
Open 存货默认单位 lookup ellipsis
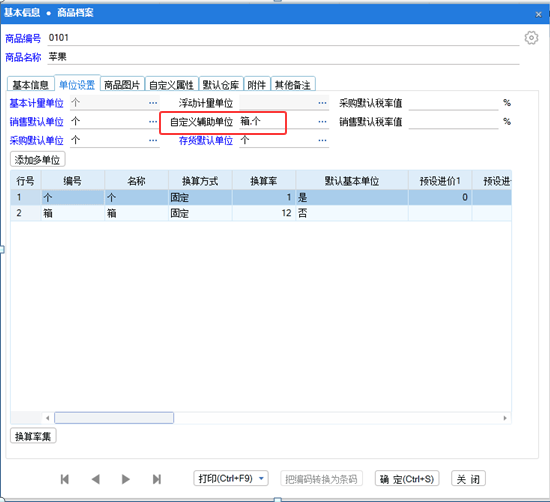coord(322,140)
